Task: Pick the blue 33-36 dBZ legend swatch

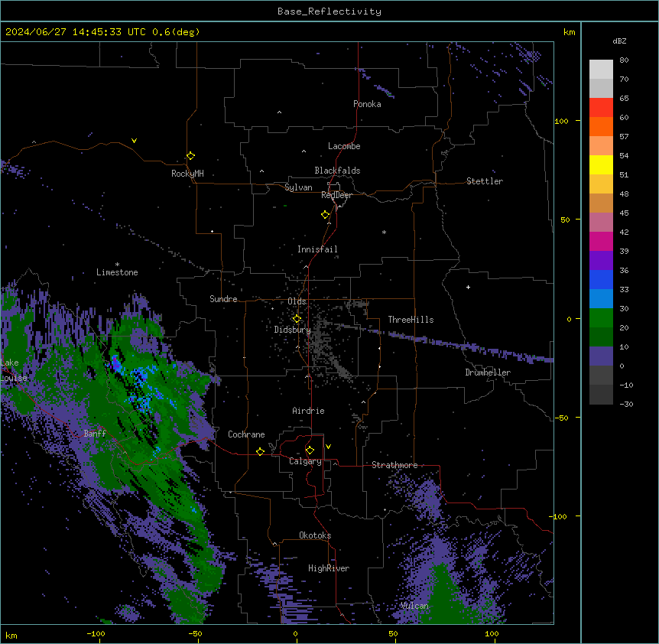Action: (x=601, y=279)
